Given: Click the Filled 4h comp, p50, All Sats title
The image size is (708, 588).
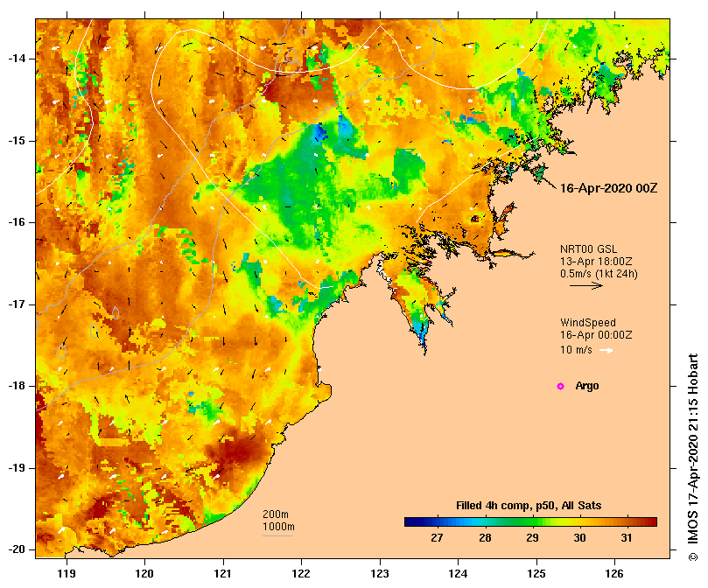Looking at the screenshot, I should pyautogui.click(x=529, y=506).
